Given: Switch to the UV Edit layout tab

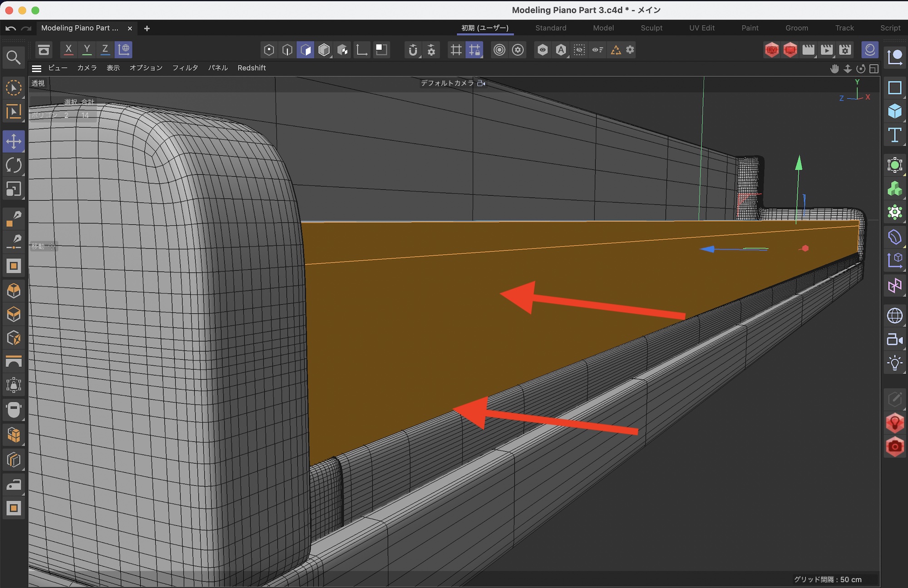Looking at the screenshot, I should click(701, 28).
